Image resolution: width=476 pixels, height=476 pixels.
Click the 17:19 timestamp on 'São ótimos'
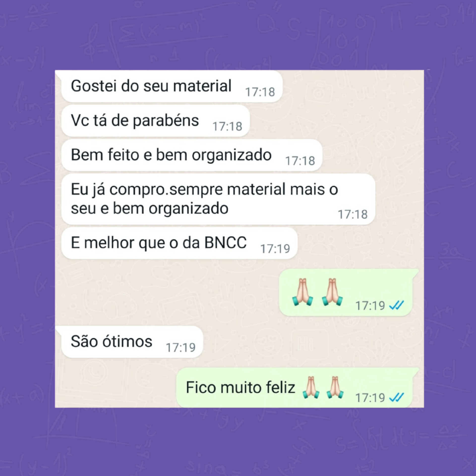pyautogui.click(x=180, y=348)
